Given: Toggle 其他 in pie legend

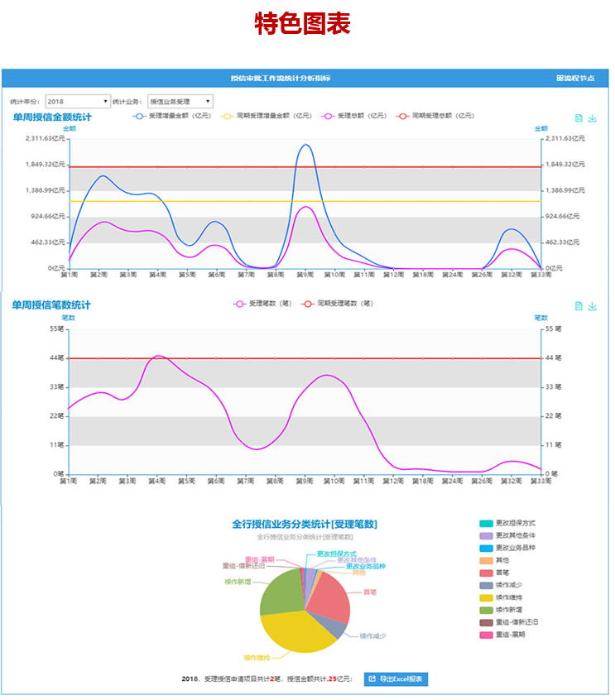Looking at the screenshot, I should tap(494, 561).
